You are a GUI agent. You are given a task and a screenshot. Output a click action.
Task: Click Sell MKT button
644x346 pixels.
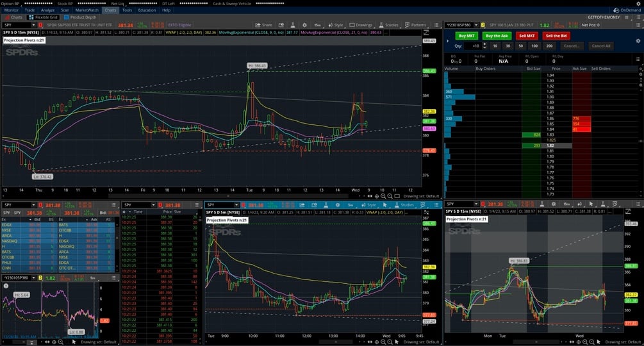[527, 36]
